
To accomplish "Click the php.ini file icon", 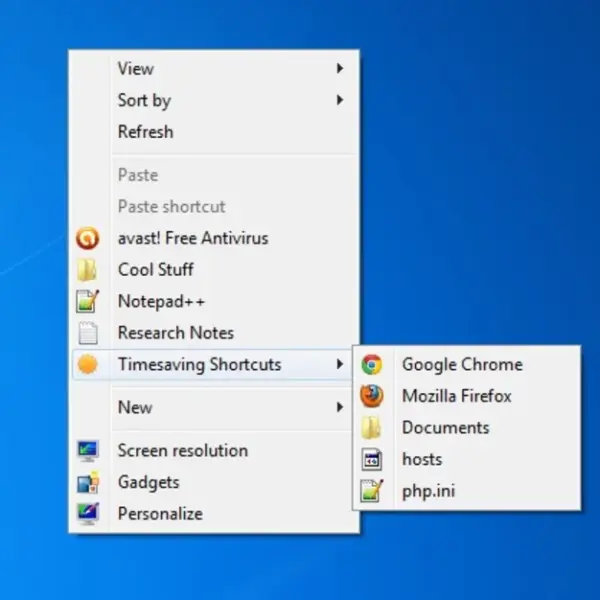I will click(372, 491).
